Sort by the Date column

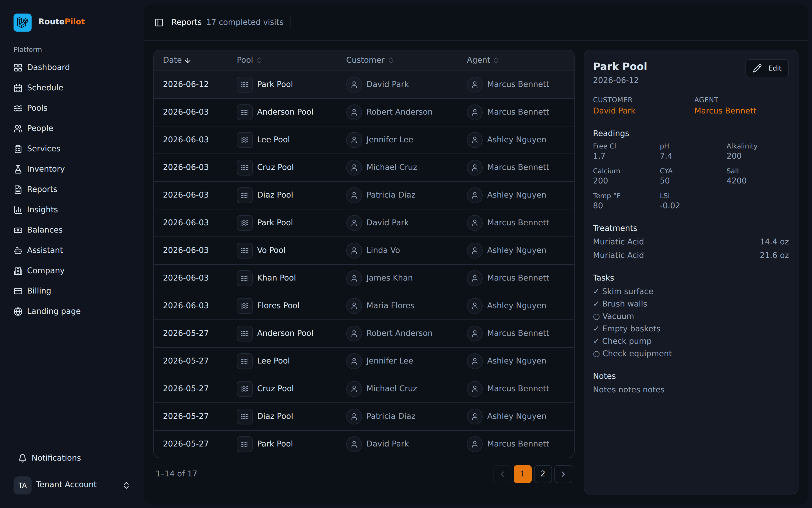click(177, 60)
